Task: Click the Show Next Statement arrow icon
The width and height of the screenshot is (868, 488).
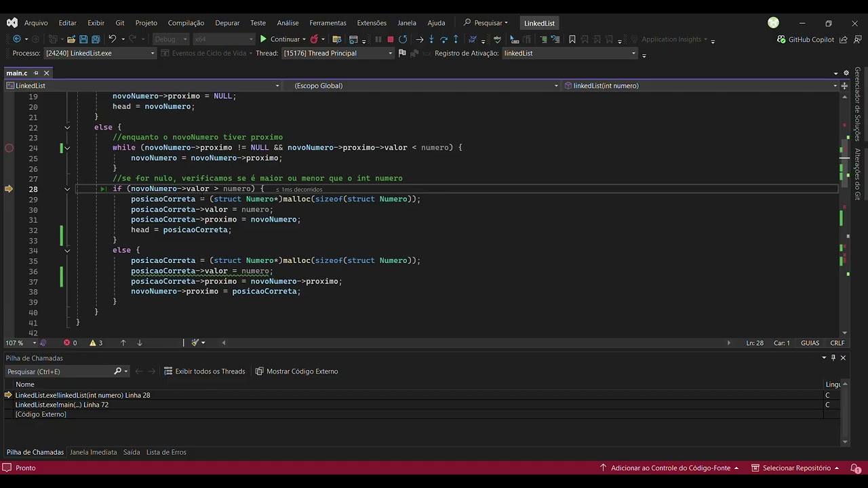Action: [419, 39]
